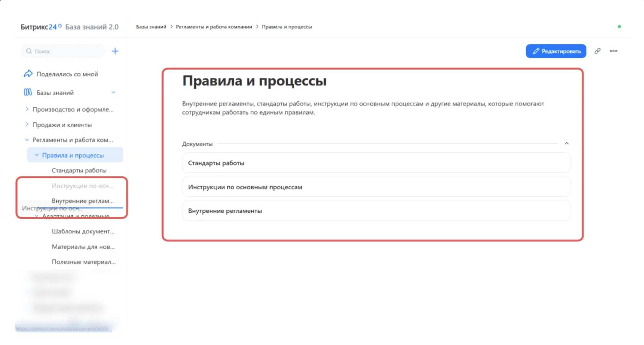Select Полезные материал... tree item
The height and width of the screenshot is (345, 644).
pos(84,262)
